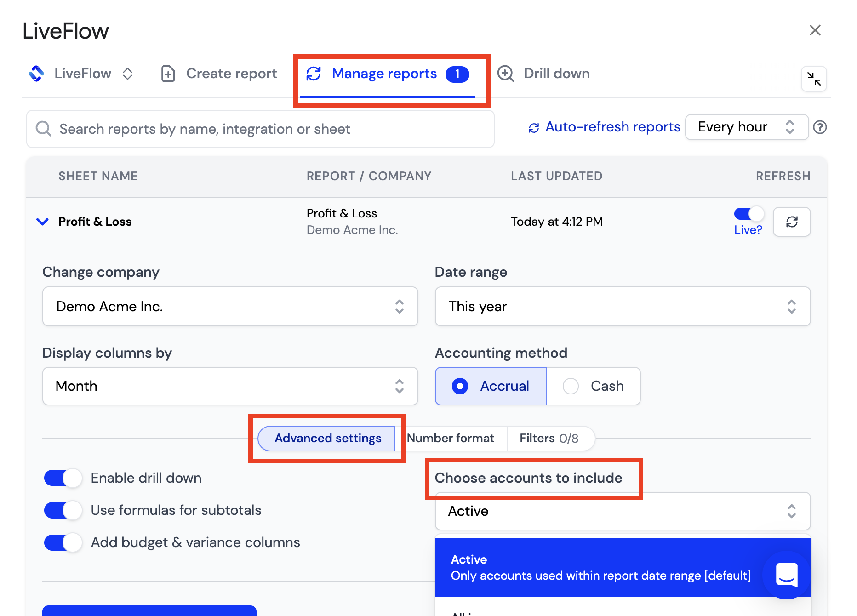Open the Change company dropdown

pyautogui.click(x=230, y=307)
